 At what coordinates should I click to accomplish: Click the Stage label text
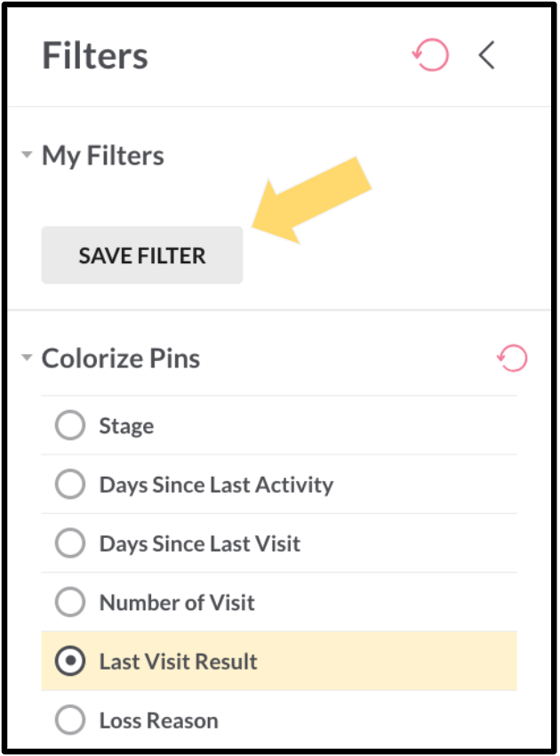(x=127, y=426)
